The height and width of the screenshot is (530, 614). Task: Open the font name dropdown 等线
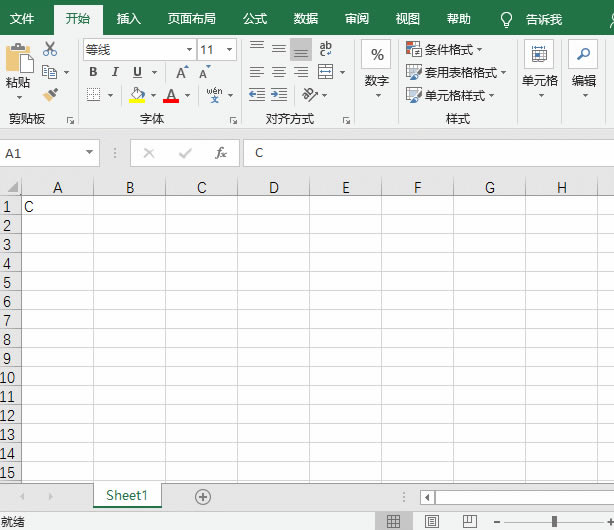tap(139, 49)
